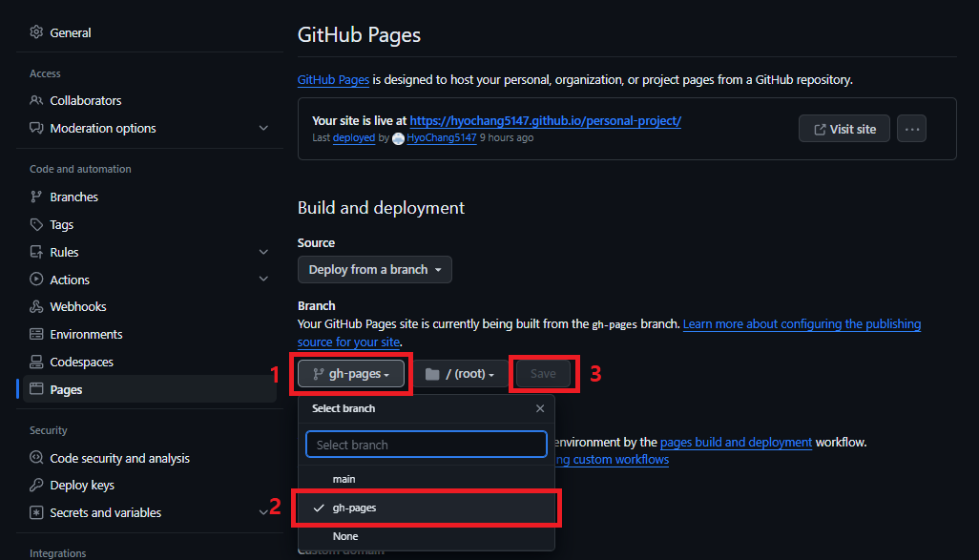979x560 pixels.
Task: Open Webhooks settings page
Action: click(78, 306)
